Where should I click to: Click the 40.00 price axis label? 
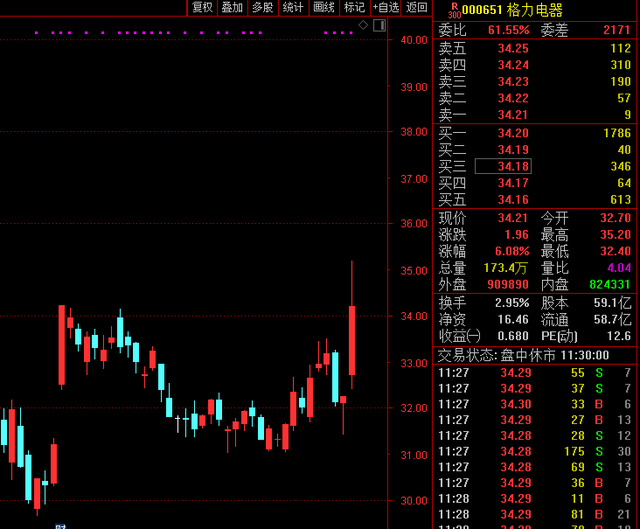[414, 40]
